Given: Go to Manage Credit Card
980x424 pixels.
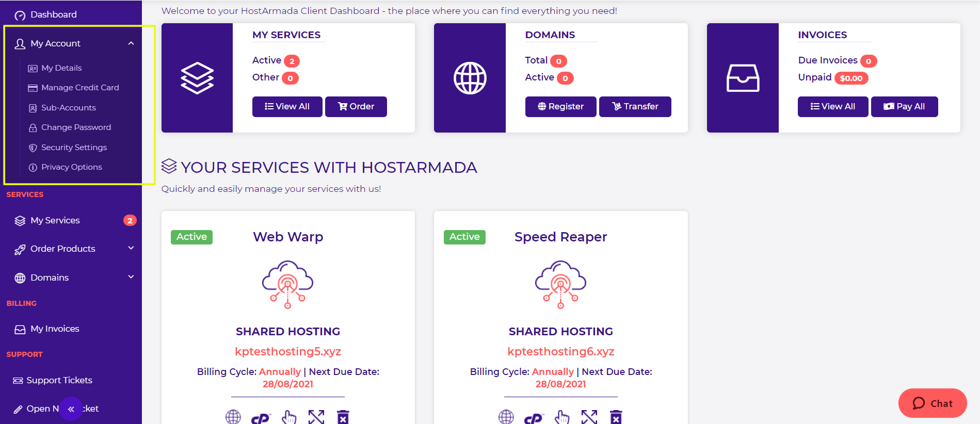Looking at the screenshot, I should [80, 88].
